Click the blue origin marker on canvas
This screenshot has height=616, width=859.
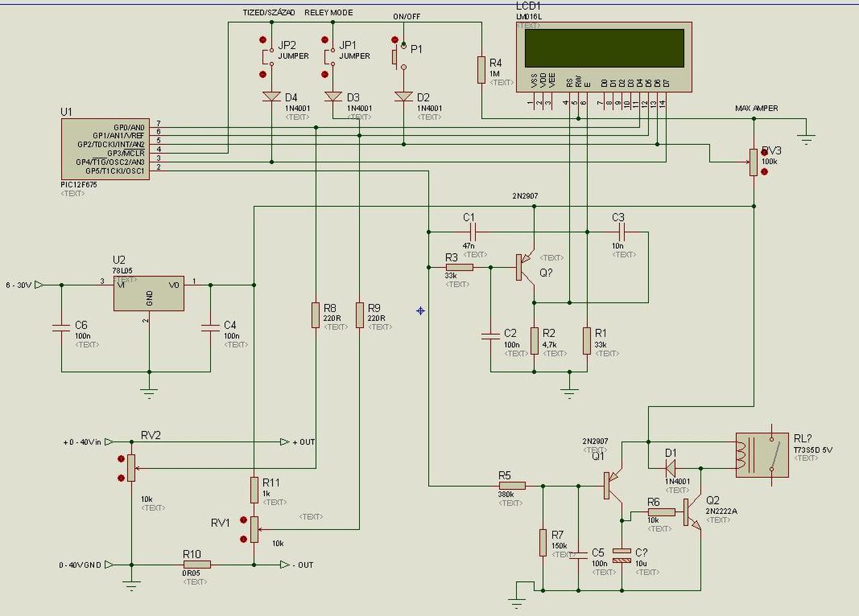point(421,310)
